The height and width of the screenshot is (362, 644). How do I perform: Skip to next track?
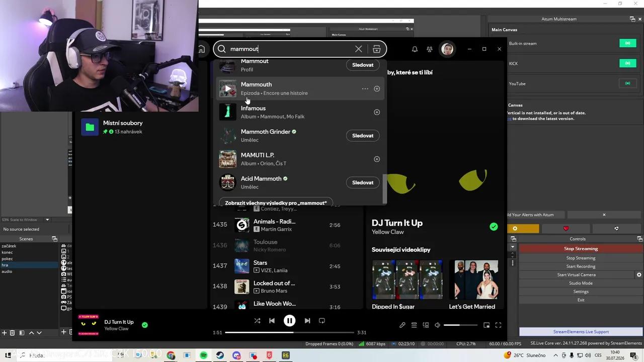coord(307,320)
